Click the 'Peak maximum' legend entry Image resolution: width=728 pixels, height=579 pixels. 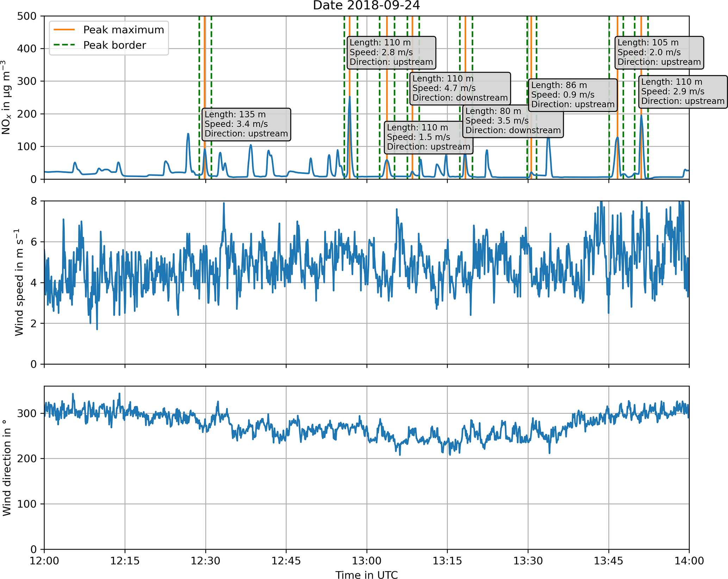tap(123, 30)
